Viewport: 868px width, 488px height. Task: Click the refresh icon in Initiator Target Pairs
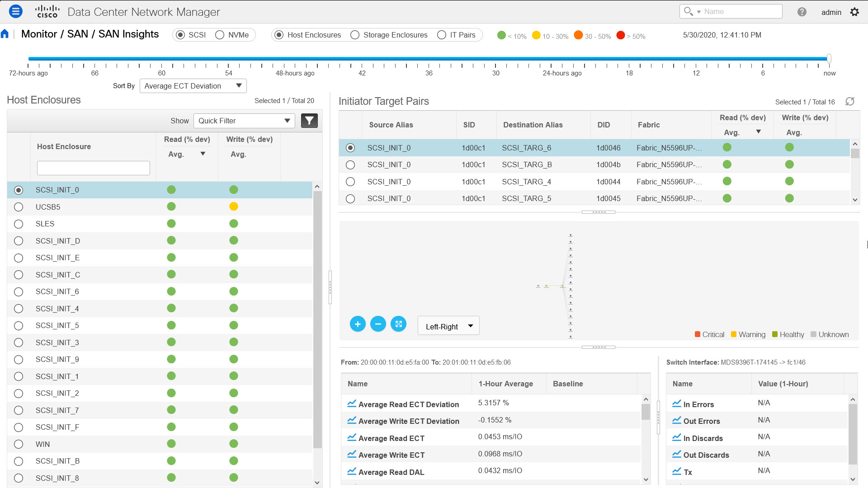pyautogui.click(x=849, y=101)
